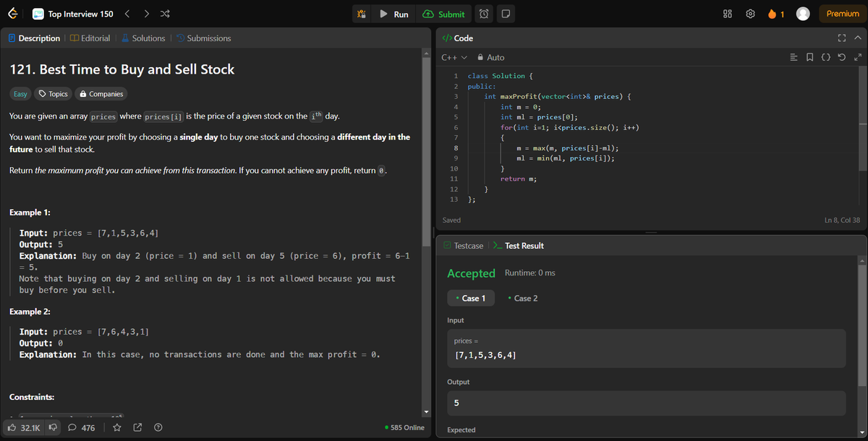Click code line 'int ml = prices[0];'
The width and height of the screenshot is (868, 441).
pos(538,116)
